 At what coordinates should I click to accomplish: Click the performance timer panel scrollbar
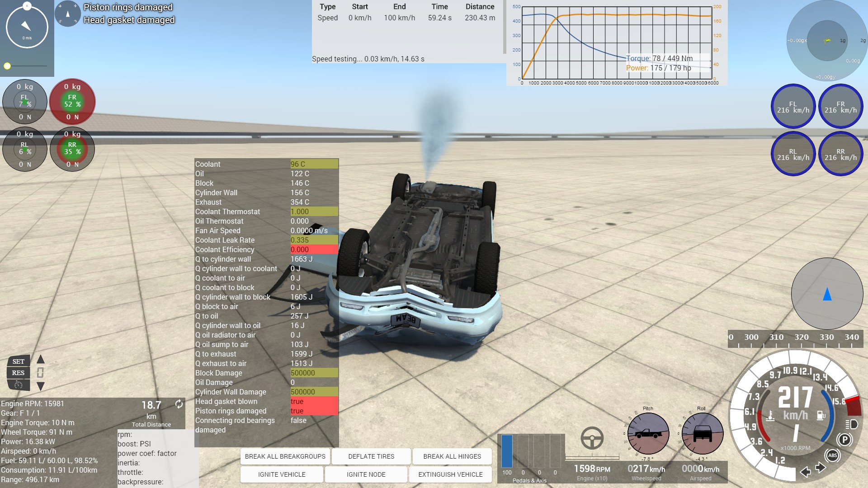[505, 27]
